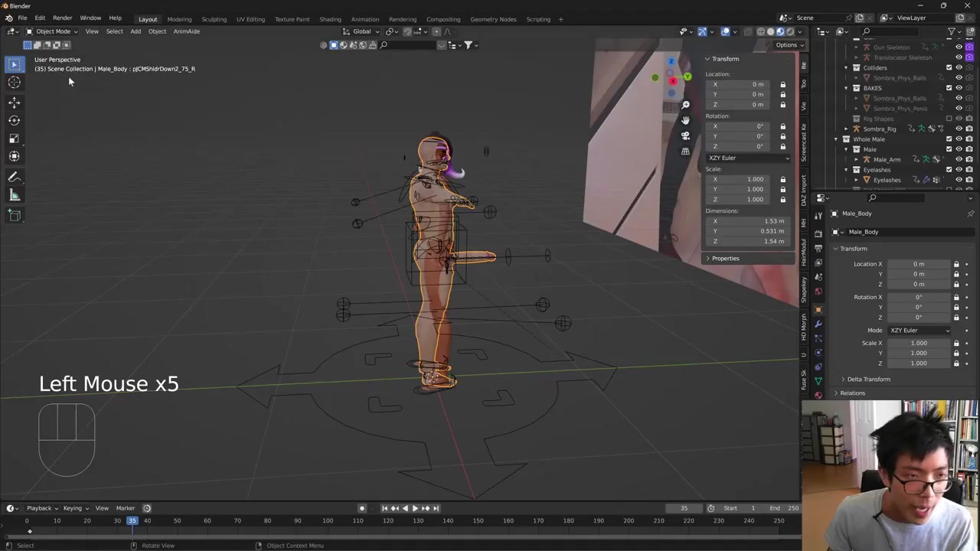Select the Rotate tool
The image size is (980, 551).
point(14,120)
